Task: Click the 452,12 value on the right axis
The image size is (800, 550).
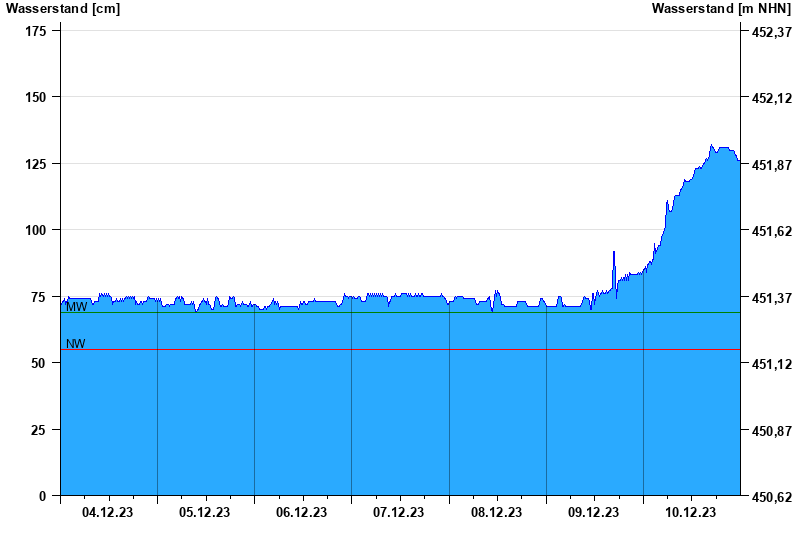Action: click(x=772, y=98)
